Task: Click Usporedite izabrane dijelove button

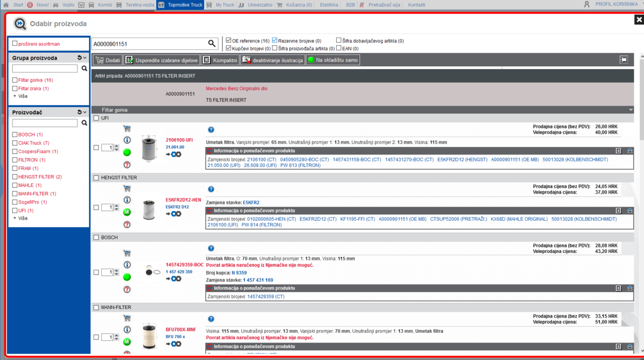Action: 162,60
